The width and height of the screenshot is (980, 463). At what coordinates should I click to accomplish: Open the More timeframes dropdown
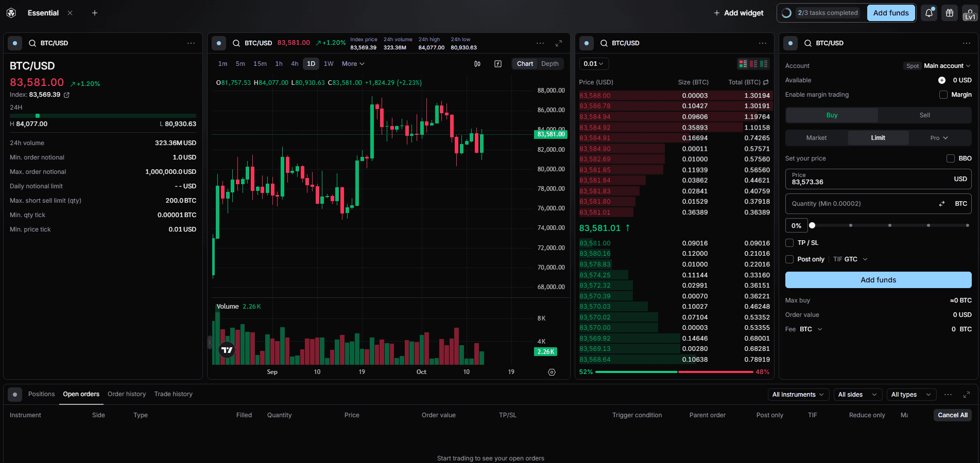(x=353, y=64)
